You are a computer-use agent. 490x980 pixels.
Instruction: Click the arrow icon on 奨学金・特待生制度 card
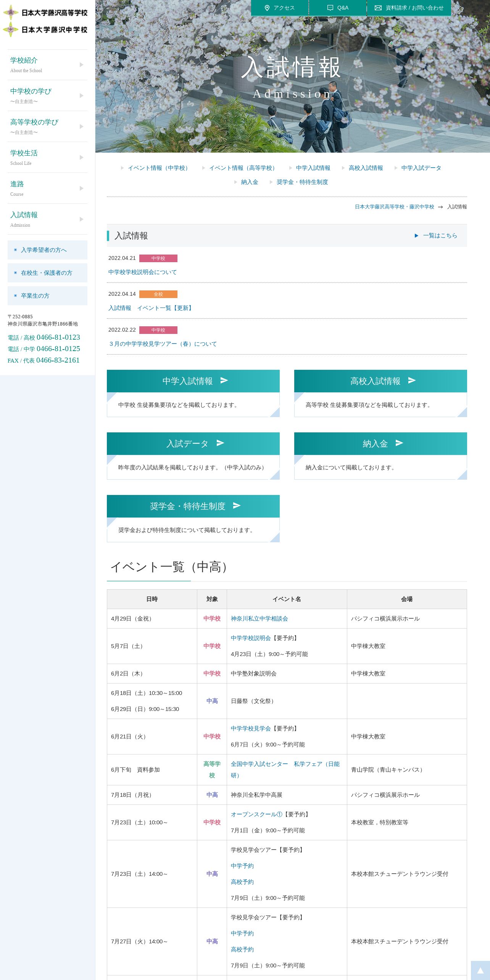click(x=237, y=506)
